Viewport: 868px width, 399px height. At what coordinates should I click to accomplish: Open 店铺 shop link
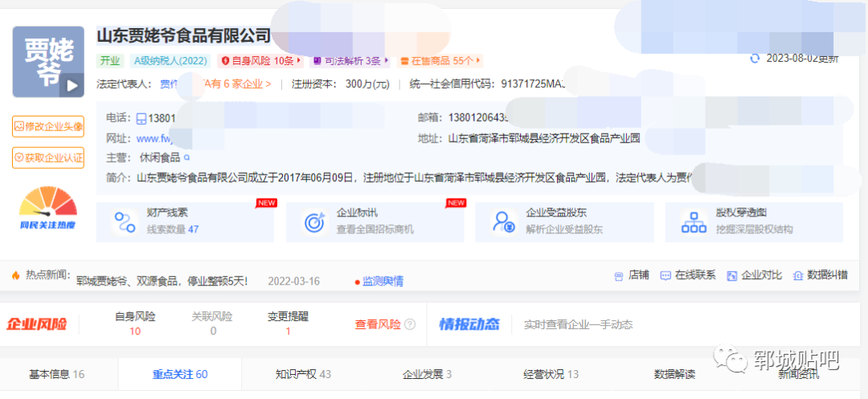[x=632, y=275]
